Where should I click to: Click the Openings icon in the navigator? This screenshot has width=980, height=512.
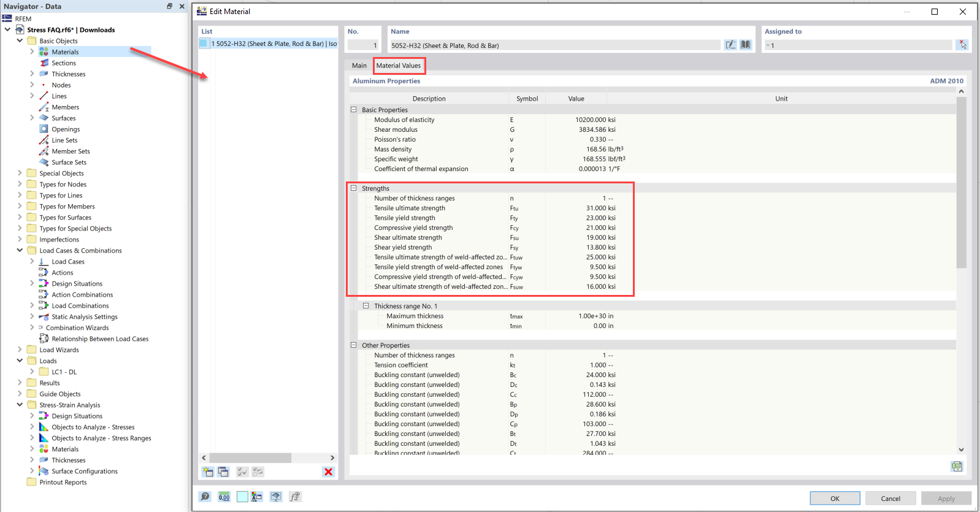click(x=44, y=129)
